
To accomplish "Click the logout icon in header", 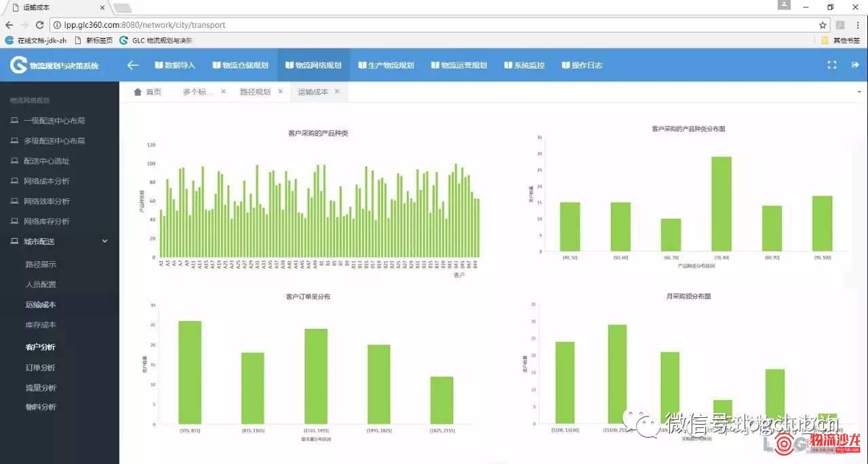I will tap(855, 65).
